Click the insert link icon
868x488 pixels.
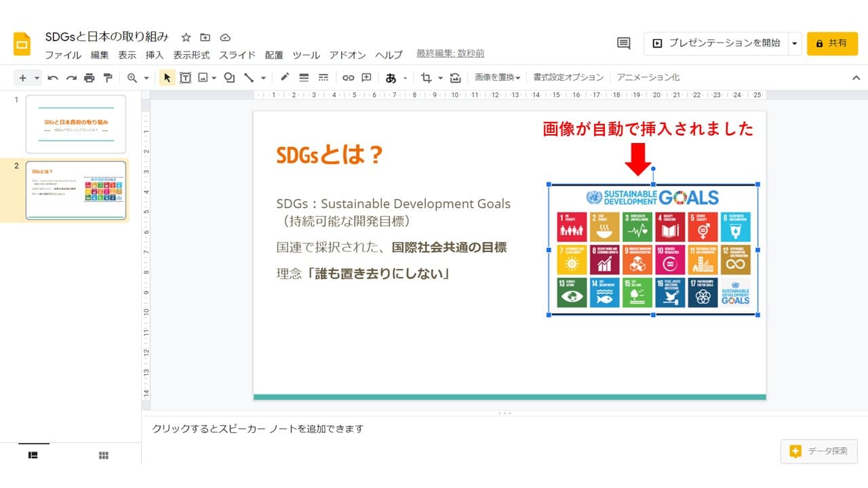coord(348,78)
